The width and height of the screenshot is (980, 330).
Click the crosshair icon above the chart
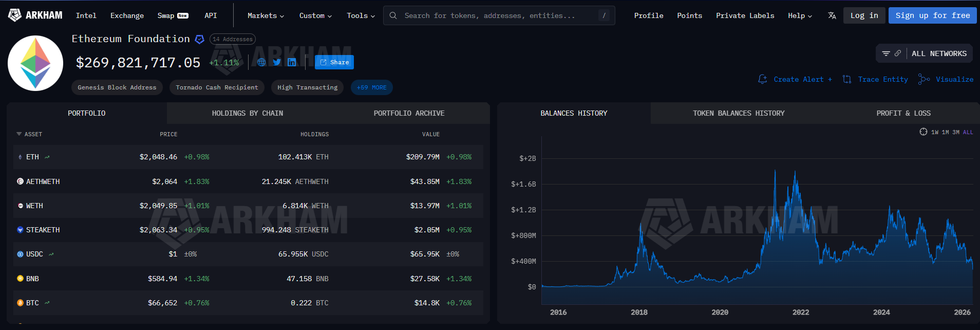(923, 132)
